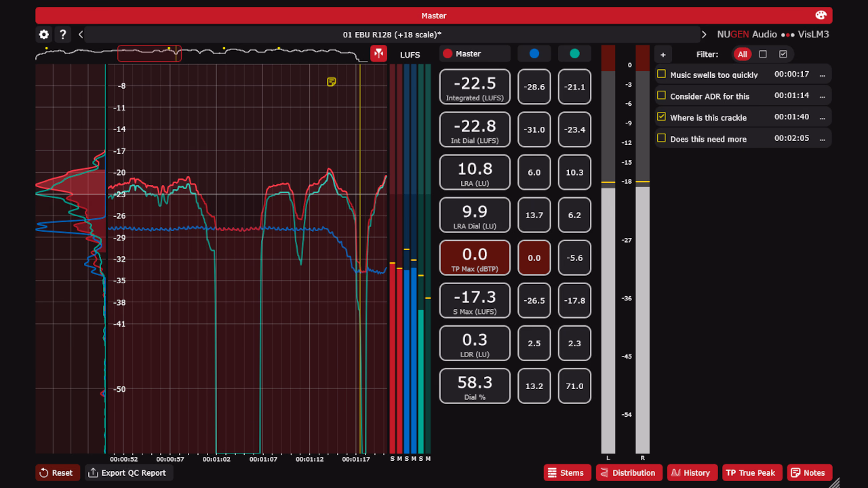Check the 'Does this need more' note
The width and height of the screenshot is (868, 488).
[662, 138]
